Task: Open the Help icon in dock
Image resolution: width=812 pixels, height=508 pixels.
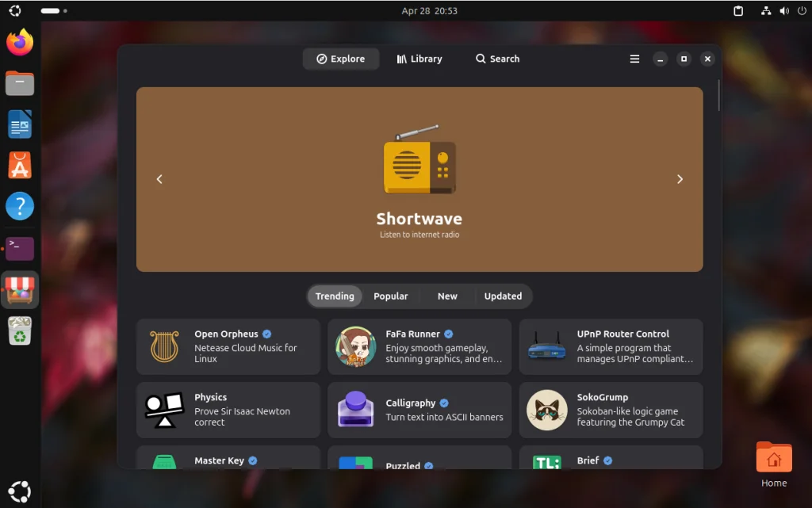Action: pyautogui.click(x=20, y=206)
